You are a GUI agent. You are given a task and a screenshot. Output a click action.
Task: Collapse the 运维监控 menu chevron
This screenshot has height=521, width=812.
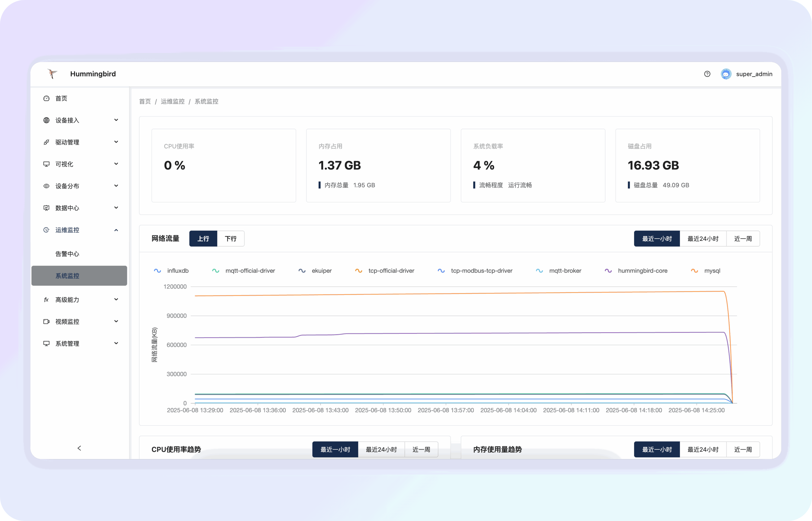pos(116,230)
